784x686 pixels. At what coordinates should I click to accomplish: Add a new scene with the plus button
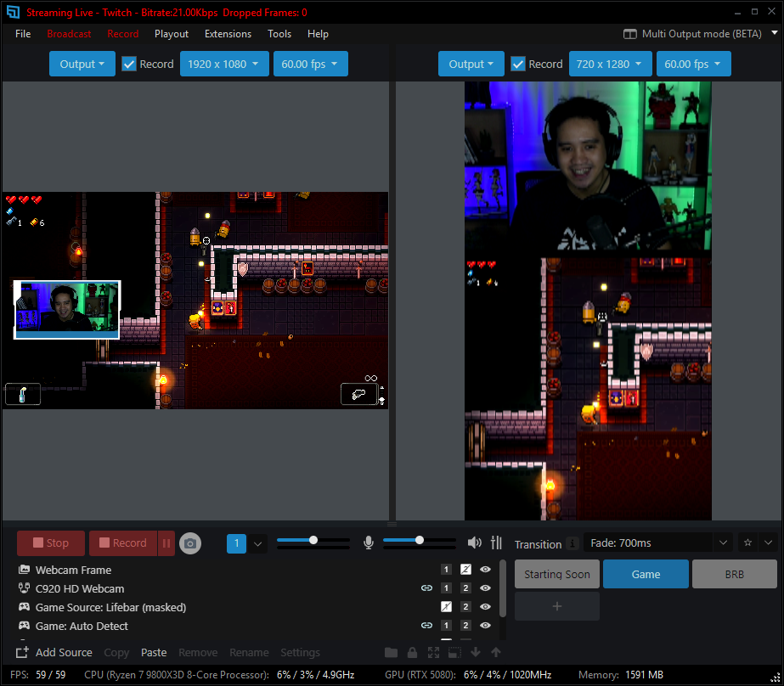tap(557, 606)
